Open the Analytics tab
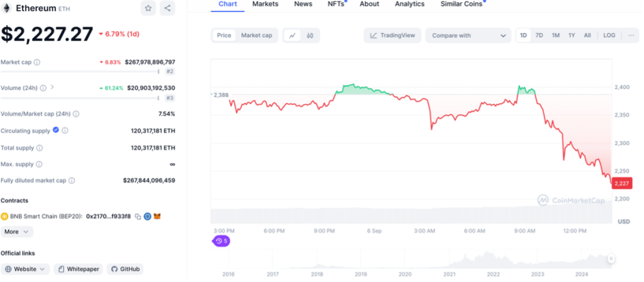 point(409,4)
